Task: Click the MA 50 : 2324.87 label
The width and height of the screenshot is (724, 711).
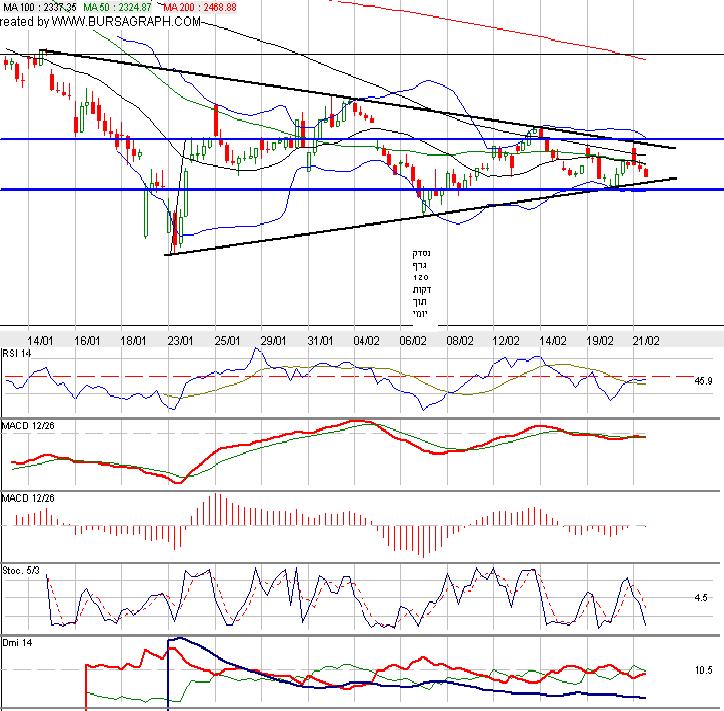Action: coord(118,7)
